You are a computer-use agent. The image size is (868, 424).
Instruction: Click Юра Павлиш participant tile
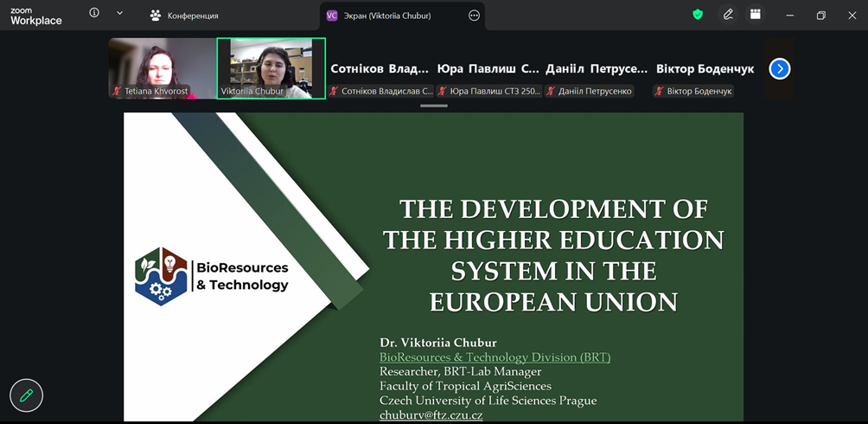(x=488, y=69)
